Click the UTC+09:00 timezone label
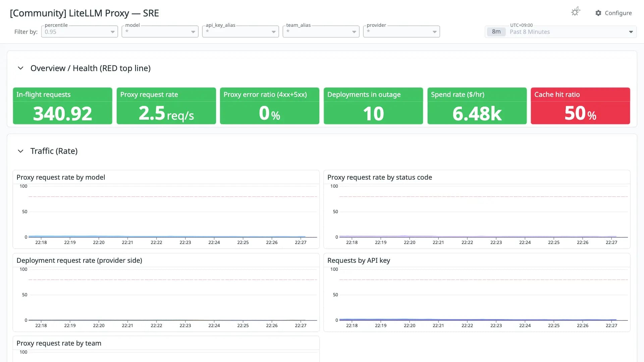 click(x=521, y=25)
